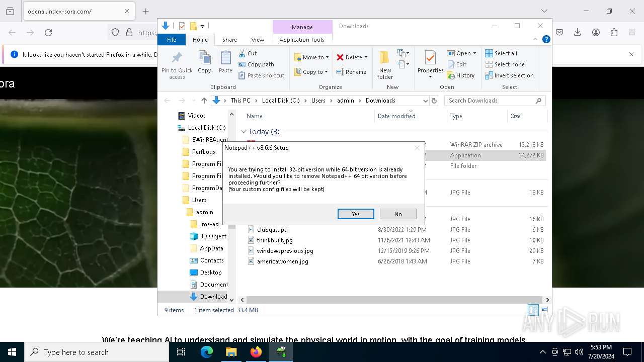Select americawomen.jpg file
The image size is (644, 362).
tap(282, 261)
